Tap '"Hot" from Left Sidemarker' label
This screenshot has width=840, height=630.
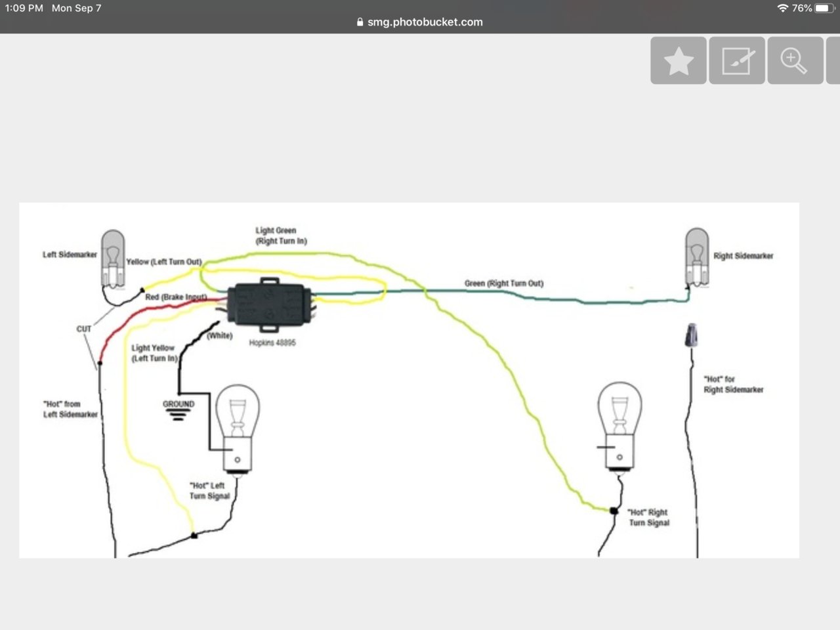point(70,409)
